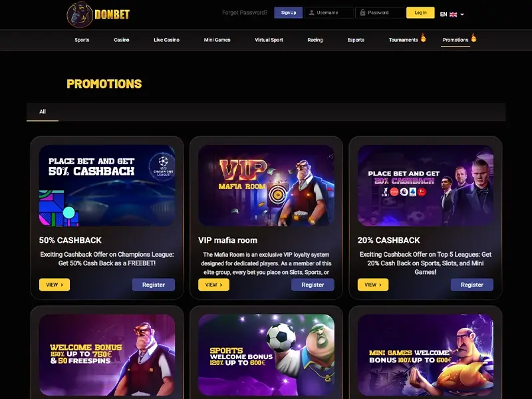Click the UK flag language icon
The height and width of the screenshot is (399, 532).
(x=453, y=14)
